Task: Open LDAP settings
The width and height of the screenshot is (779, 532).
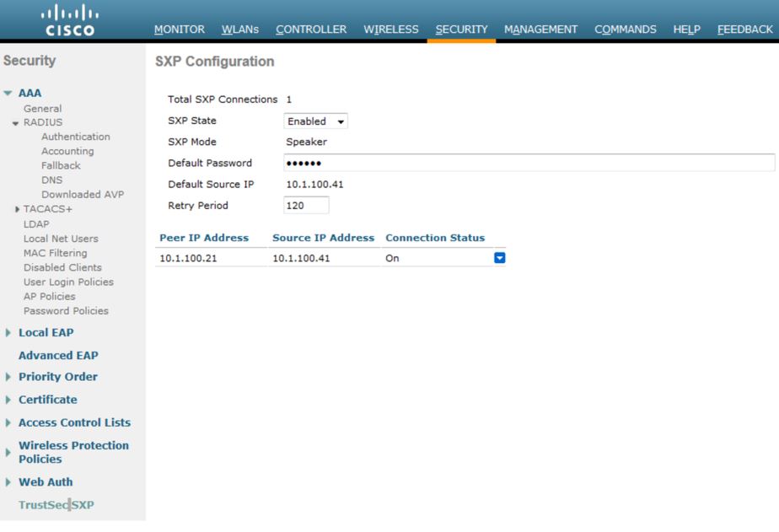Action: point(36,224)
